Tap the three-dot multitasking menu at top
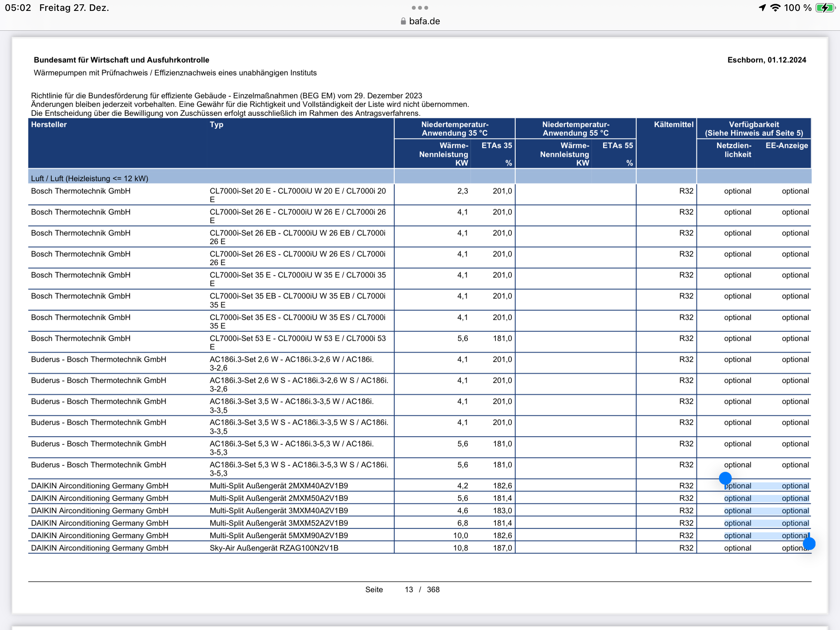The height and width of the screenshot is (630, 840). (x=420, y=8)
